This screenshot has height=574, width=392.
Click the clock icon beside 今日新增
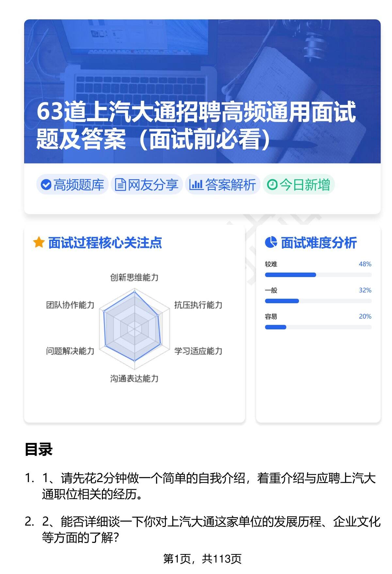tap(272, 185)
